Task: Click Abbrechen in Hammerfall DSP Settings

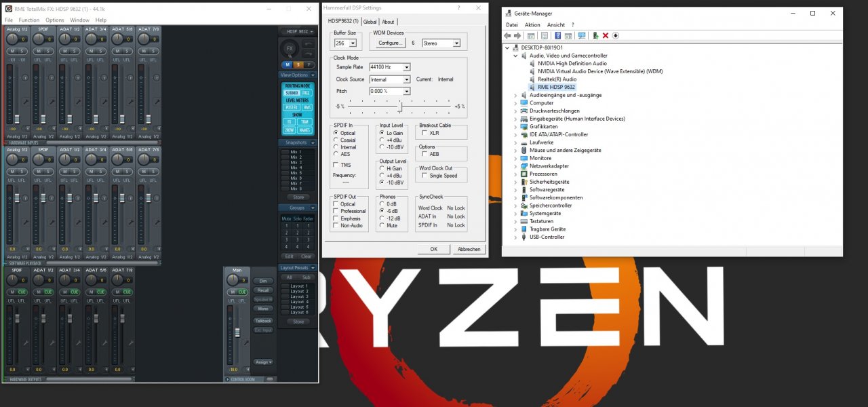Action: pos(469,249)
